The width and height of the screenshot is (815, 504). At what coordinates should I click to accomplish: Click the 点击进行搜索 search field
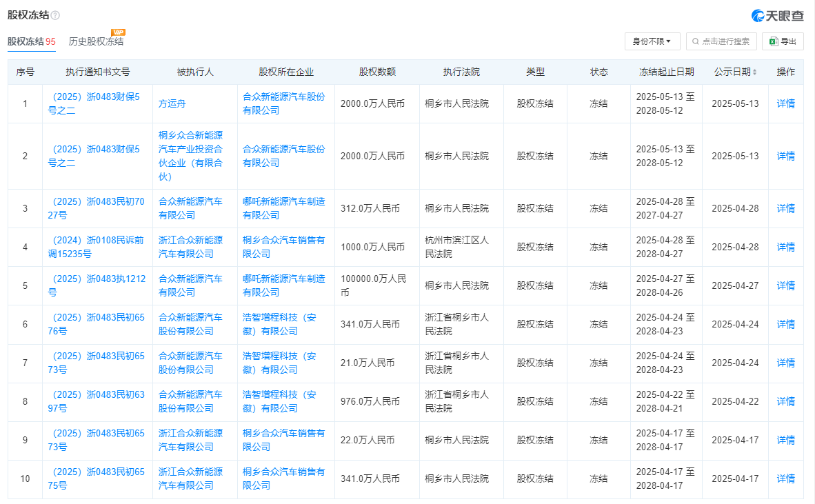pos(725,41)
